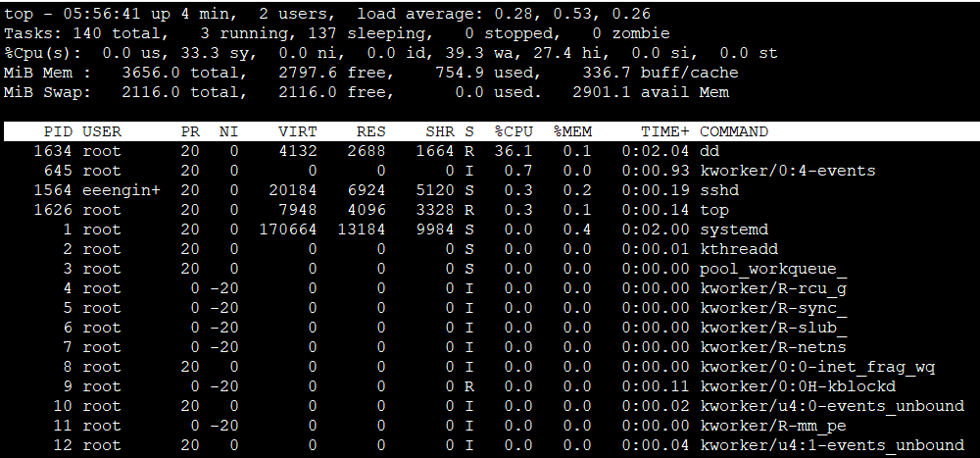Select the sshd process command name
The width and height of the screenshot is (980, 458).
(719, 190)
